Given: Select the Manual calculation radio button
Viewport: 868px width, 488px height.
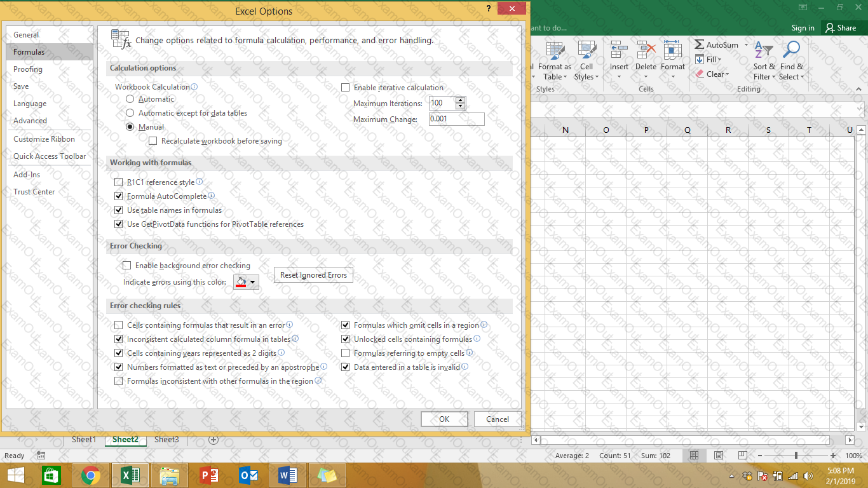Looking at the screenshot, I should [130, 127].
